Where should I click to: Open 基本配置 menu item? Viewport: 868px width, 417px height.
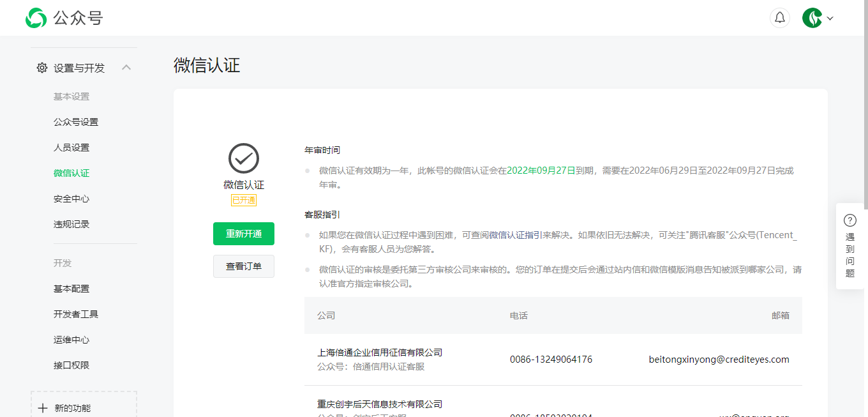[71, 289]
